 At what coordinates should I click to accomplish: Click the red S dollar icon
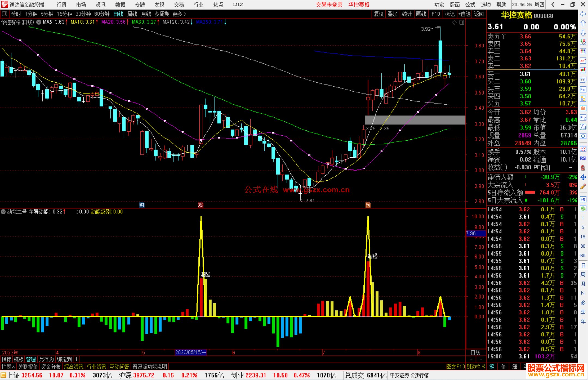click(x=583, y=168)
